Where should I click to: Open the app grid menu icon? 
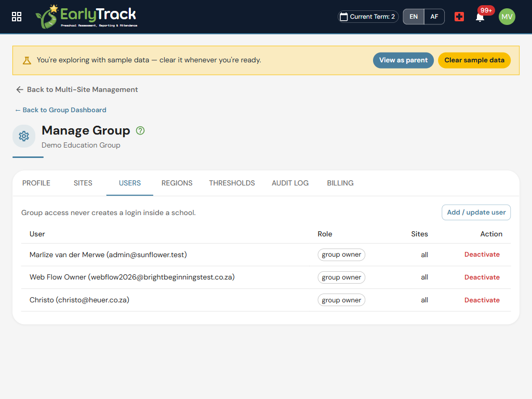point(16,17)
